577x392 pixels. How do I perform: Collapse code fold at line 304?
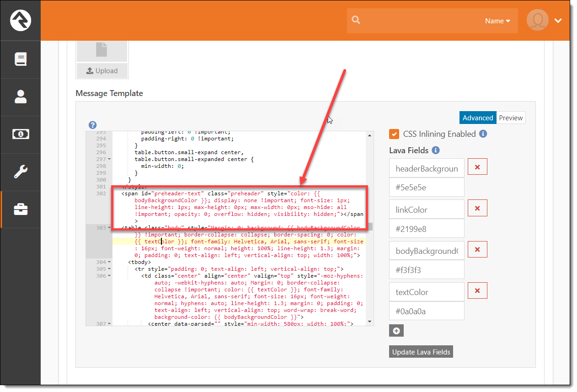pyautogui.click(x=109, y=262)
